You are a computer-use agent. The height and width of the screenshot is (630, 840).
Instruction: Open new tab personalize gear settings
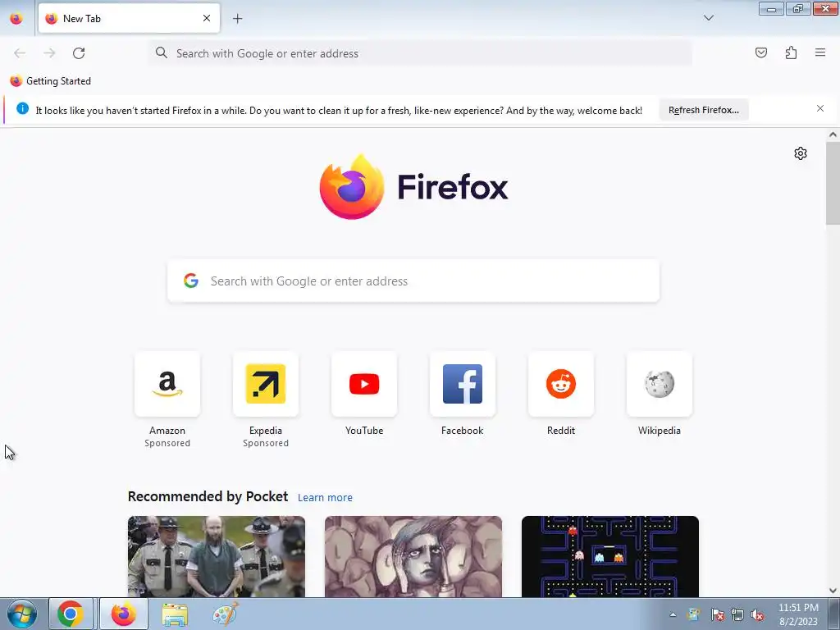(x=800, y=153)
